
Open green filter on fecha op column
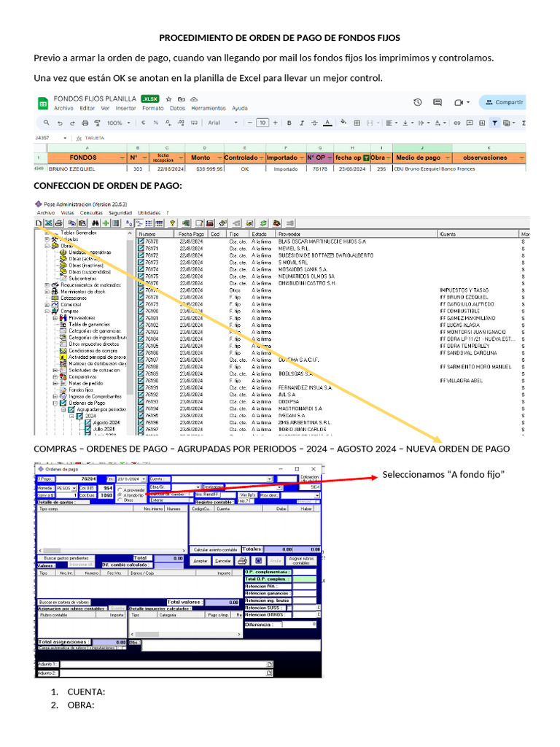pyautogui.click(x=366, y=158)
